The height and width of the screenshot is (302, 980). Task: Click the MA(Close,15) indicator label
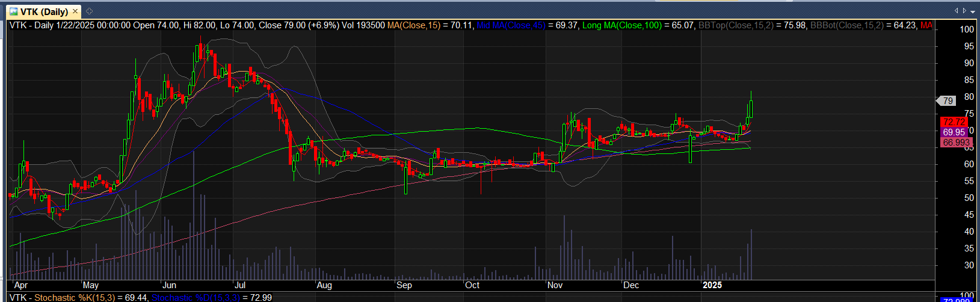[x=414, y=25]
